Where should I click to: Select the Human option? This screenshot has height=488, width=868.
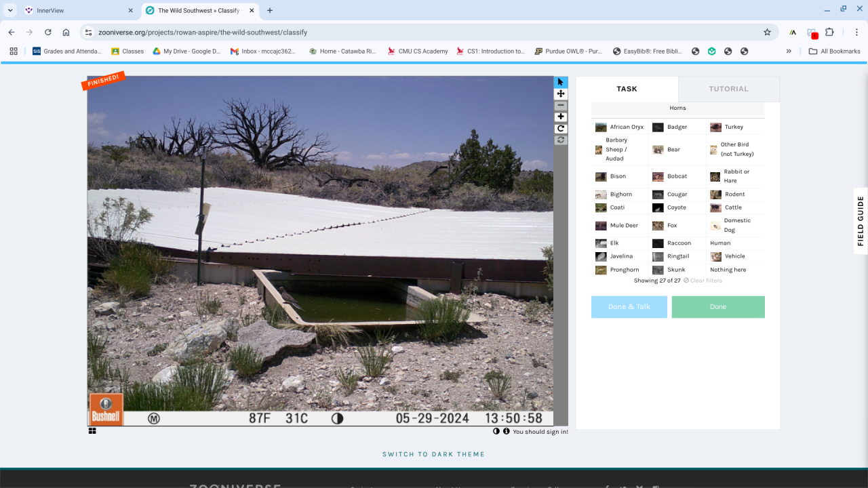[x=735, y=243]
